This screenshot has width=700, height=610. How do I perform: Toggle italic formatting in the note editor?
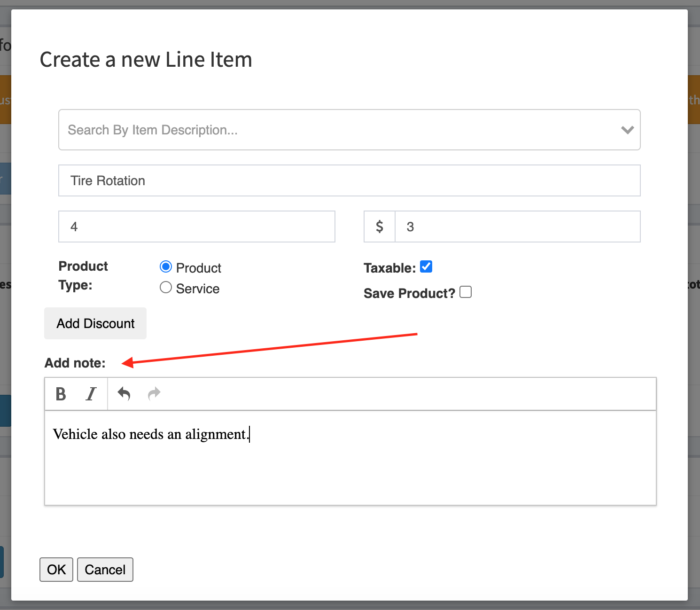click(91, 394)
